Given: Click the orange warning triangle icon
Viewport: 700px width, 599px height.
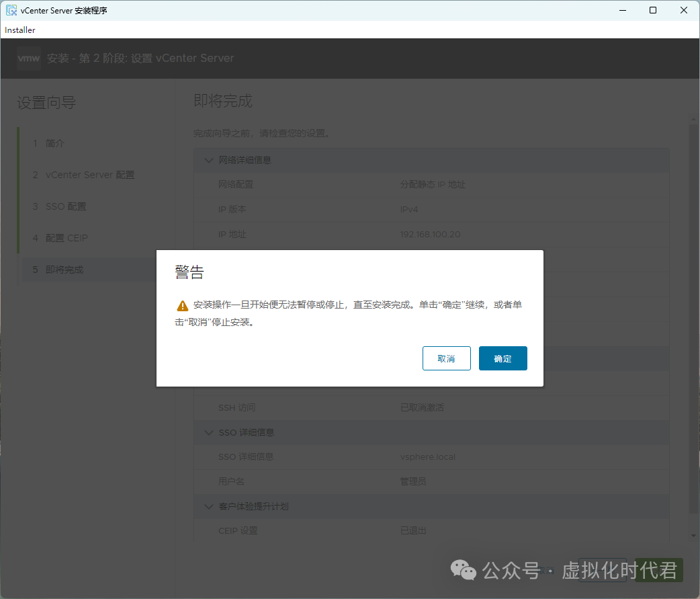Looking at the screenshot, I should [183, 305].
